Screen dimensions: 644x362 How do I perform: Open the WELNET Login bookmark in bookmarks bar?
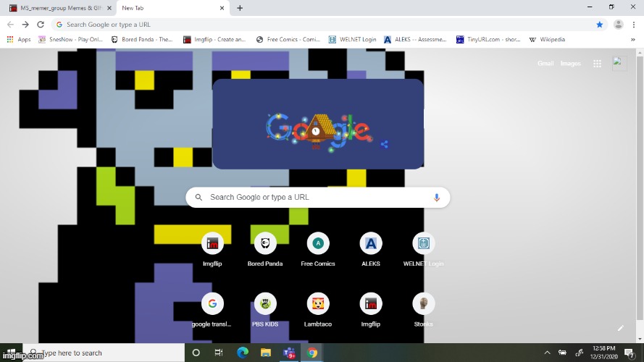[x=352, y=39]
